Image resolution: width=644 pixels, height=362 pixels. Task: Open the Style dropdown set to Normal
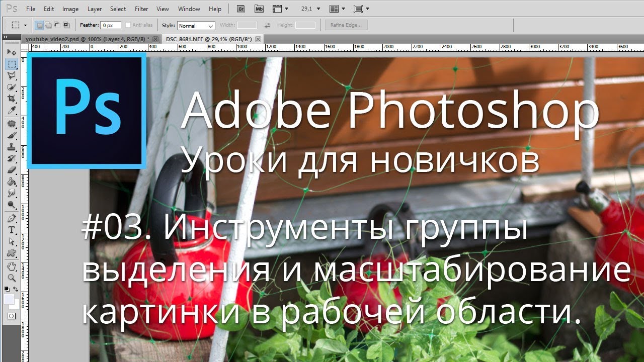pos(196,26)
